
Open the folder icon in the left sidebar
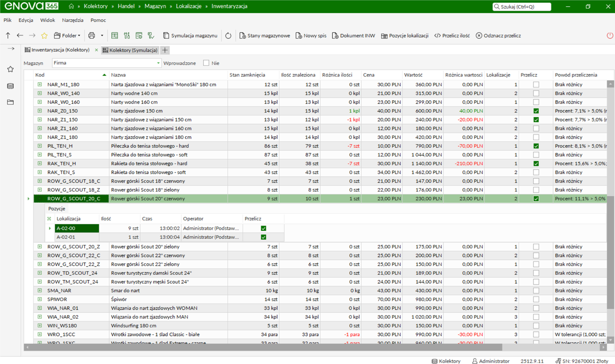[x=10, y=102]
